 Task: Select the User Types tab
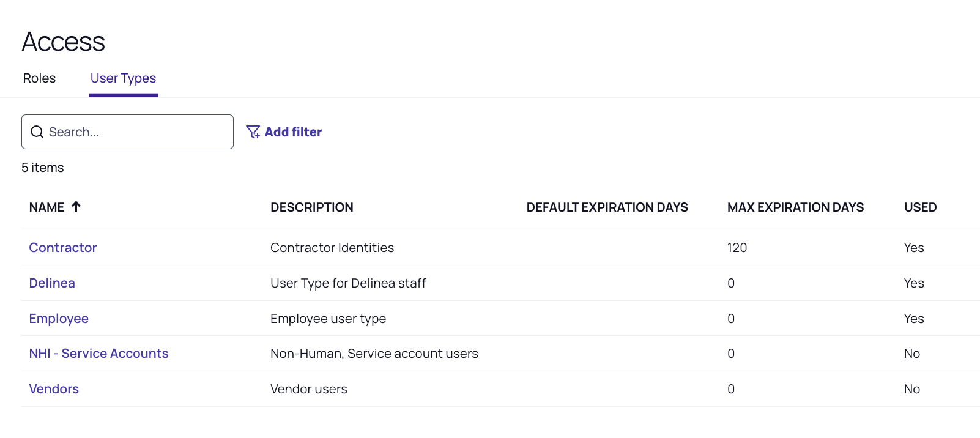pos(123,78)
